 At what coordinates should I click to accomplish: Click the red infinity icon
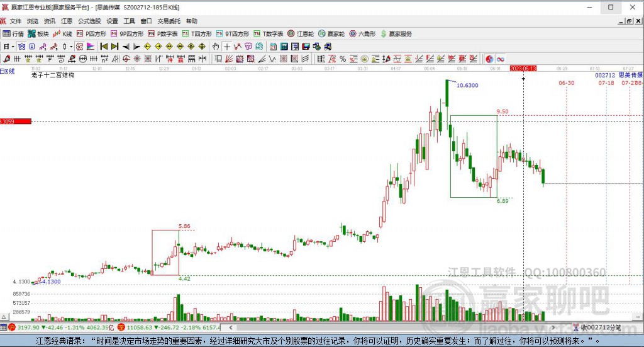click(x=500, y=59)
